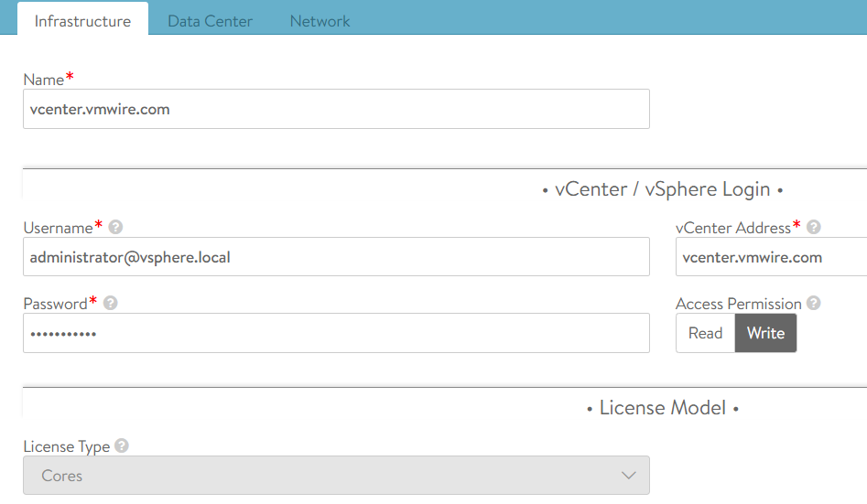Open the Data Center tab
Image resolution: width=867 pixels, height=504 pixels.
[210, 20]
